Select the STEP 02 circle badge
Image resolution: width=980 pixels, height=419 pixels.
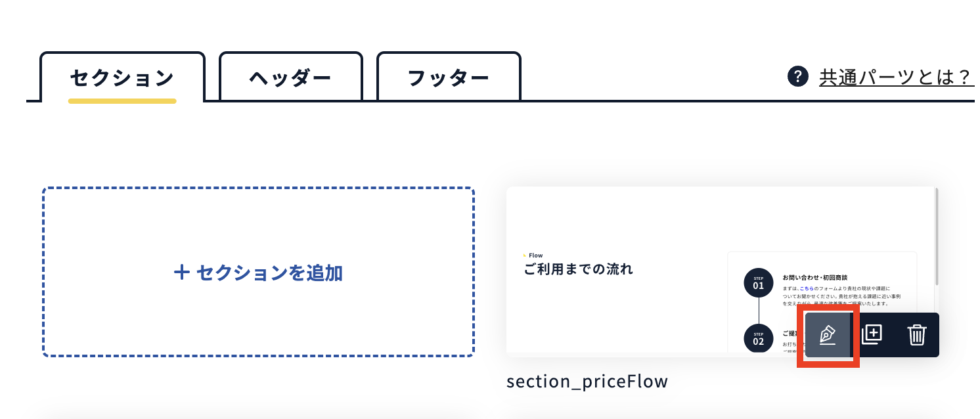pyautogui.click(x=759, y=338)
